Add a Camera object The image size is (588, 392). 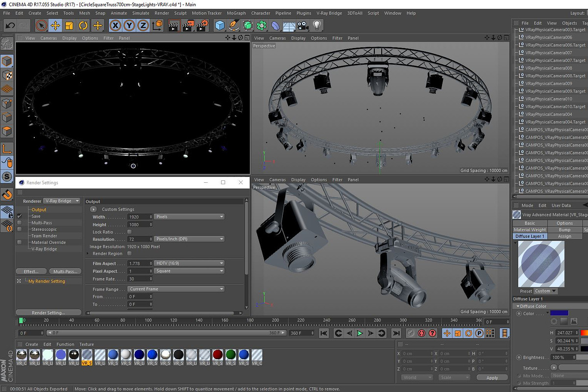coord(303,25)
